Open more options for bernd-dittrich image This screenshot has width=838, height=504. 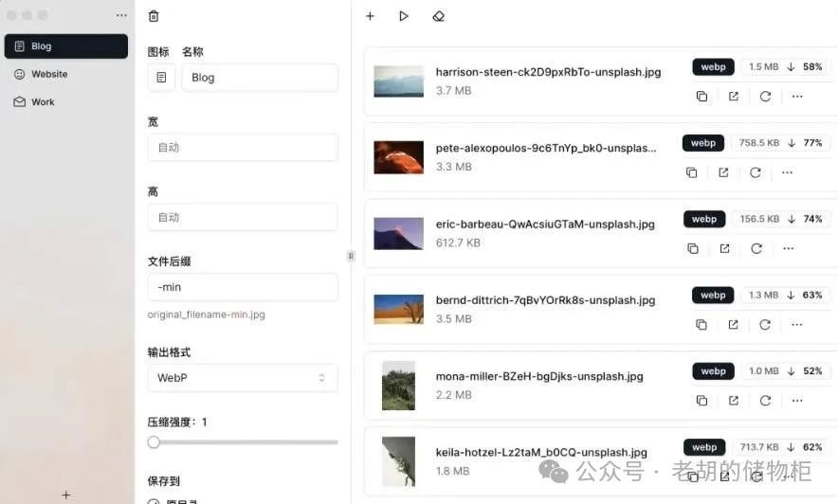point(796,325)
